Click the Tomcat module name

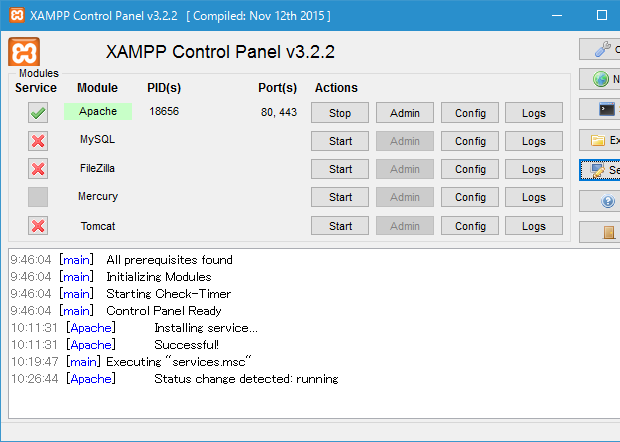[98, 226]
